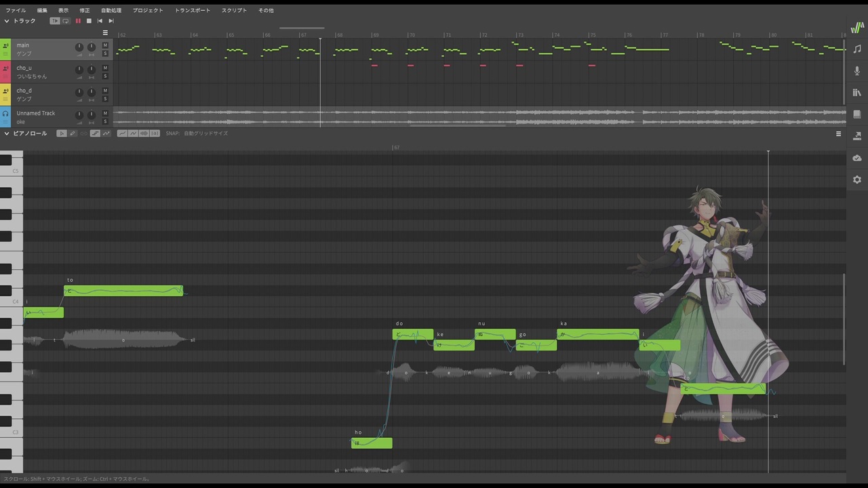The width and height of the screenshot is (868, 488).
Task: Toggle the play-follow mode button in transport
Action: point(55,21)
